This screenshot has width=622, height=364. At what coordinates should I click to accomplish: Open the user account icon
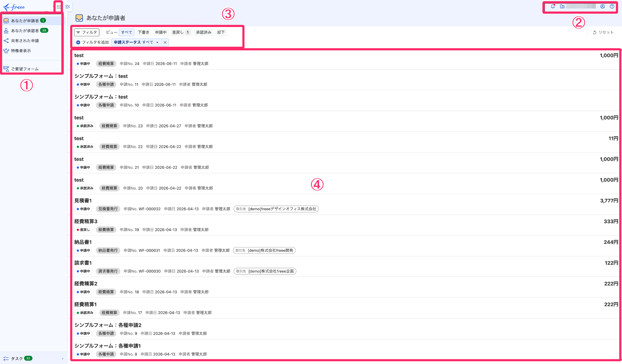[603, 6]
